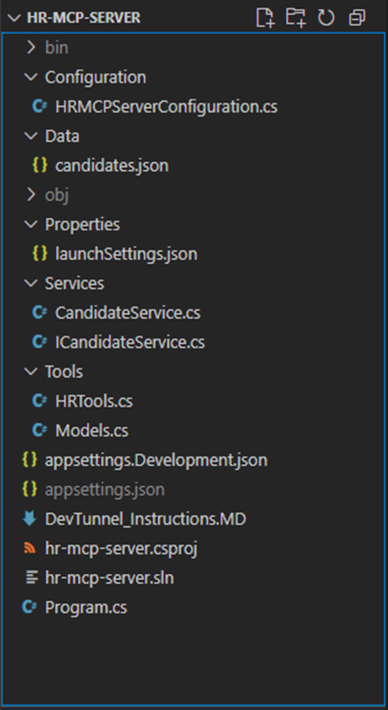Image resolution: width=388 pixels, height=710 pixels.
Task: Refresh the explorer tree
Action: pyautogui.click(x=326, y=18)
